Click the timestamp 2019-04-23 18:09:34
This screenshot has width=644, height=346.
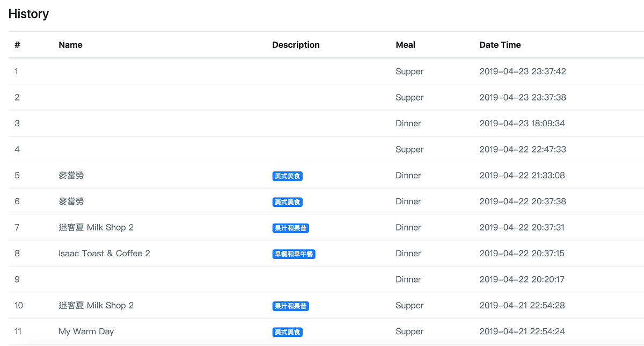coord(522,123)
